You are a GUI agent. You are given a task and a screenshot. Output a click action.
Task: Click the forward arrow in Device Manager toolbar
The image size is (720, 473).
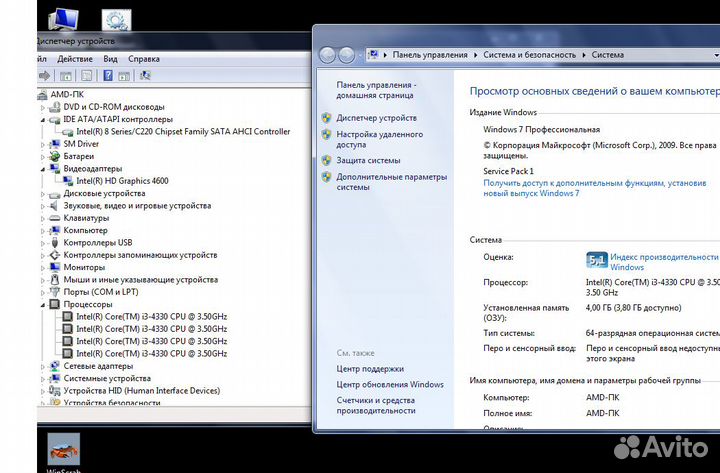point(45,76)
